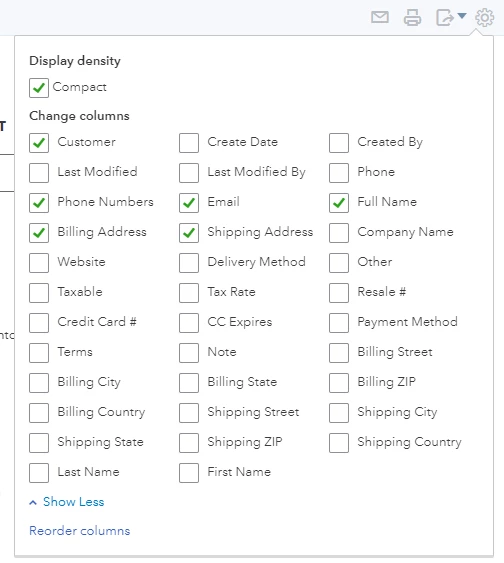
Task: Check the First Name checkbox
Action: click(189, 473)
